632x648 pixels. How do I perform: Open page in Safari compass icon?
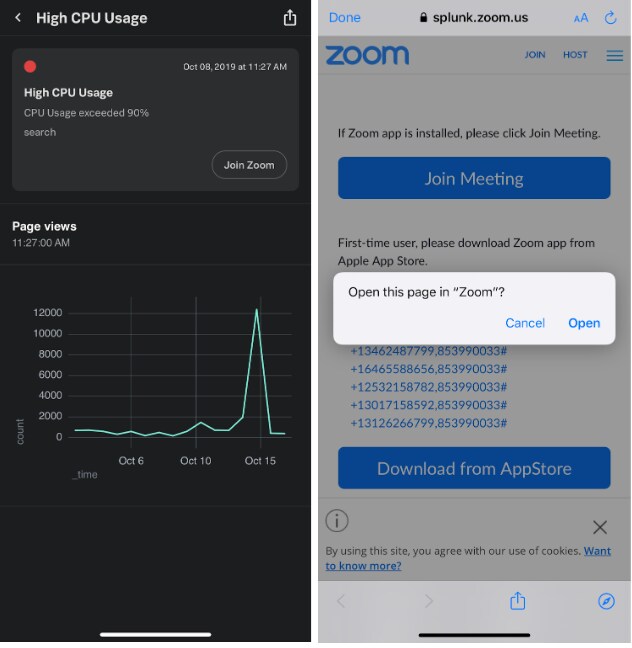(606, 601)
